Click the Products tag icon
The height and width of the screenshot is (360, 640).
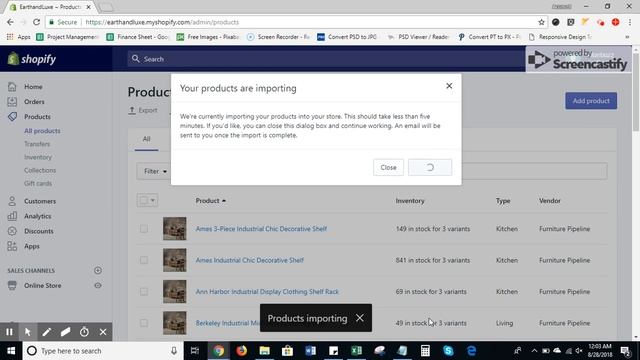tap(12, 117)
